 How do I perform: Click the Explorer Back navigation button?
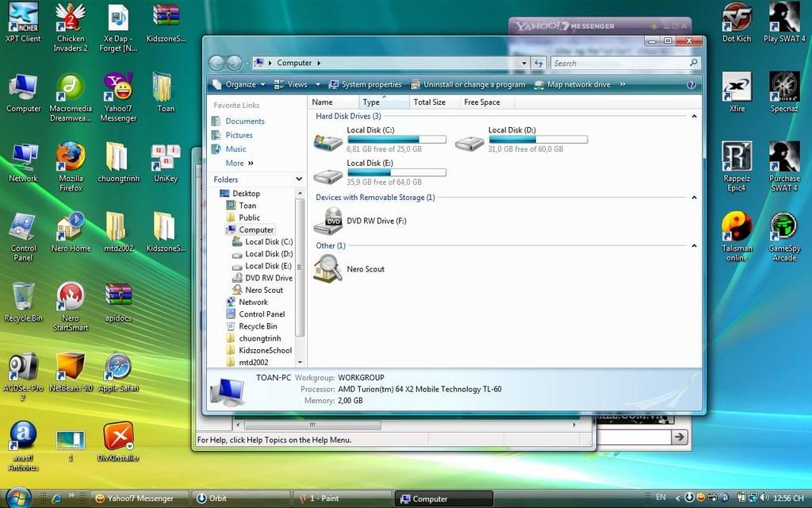(x=216, y=63)
